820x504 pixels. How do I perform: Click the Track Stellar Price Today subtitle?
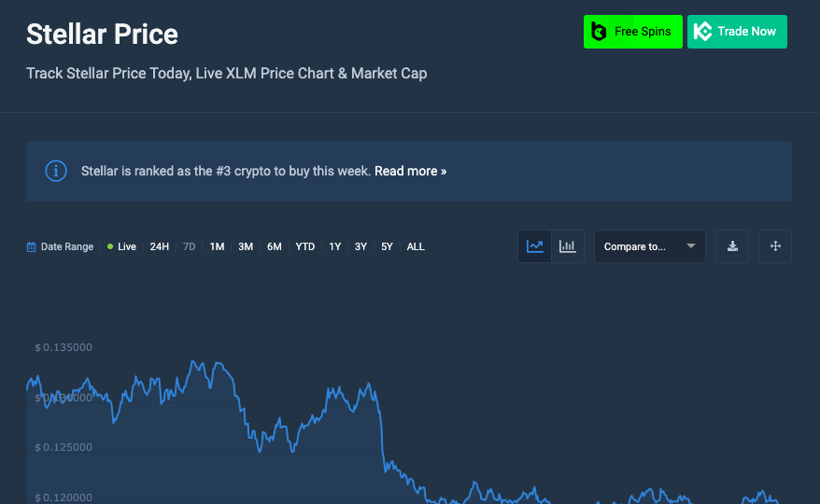(226, 73)
